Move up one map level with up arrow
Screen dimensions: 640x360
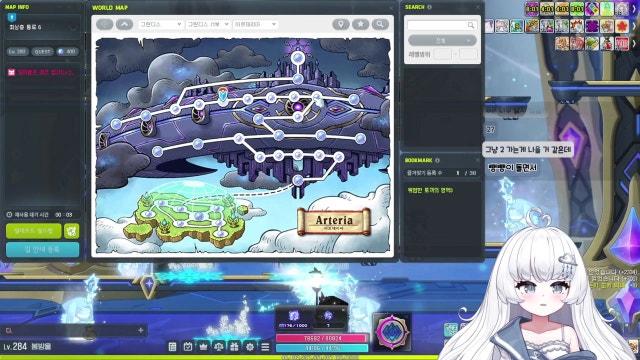(x=124, y=24)
